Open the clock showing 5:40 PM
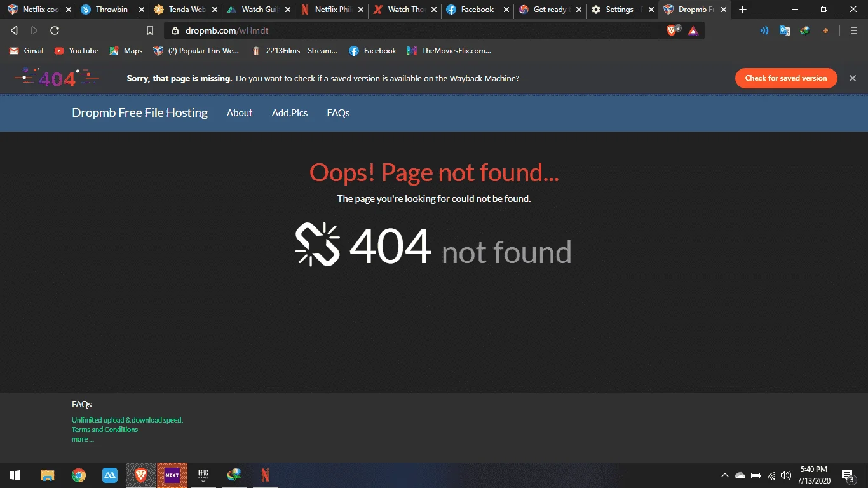 click(814, 475)
